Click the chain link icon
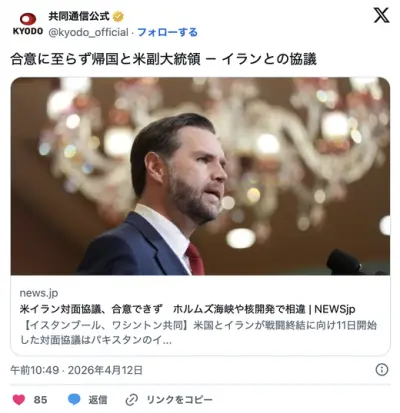Image resolution: width=400 pixels, height=413 pixels. (132, 400)
